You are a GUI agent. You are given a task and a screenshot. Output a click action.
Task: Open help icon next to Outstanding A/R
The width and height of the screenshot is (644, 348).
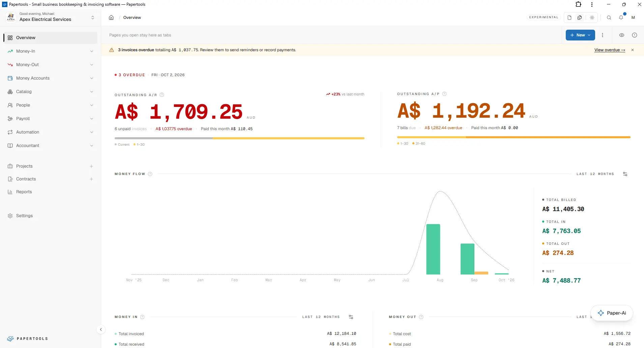162,95
